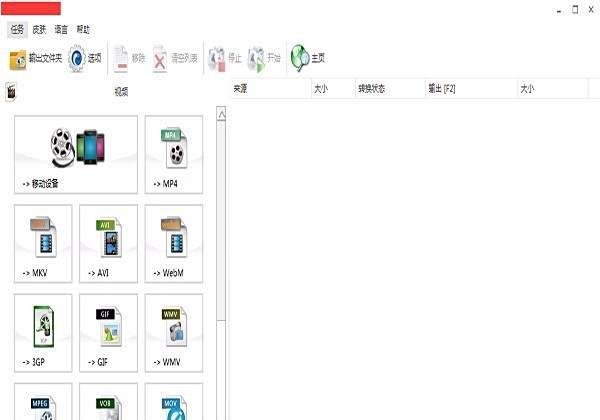Image resolution: width=600 pixels, height=420 pixels.
Task: Pick the MOV format tile
Action: [x=174, y=402]
